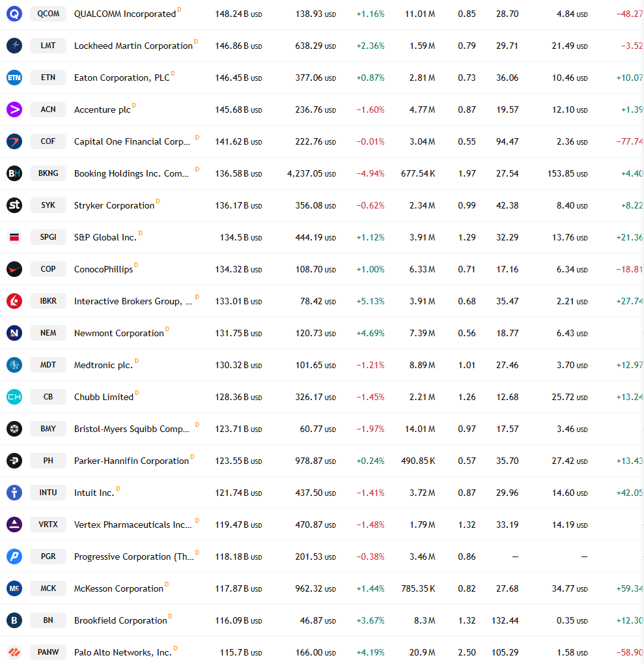Click the Stryker logo icon
The width and height of the screenshot is (644, 664).
click(x=14, y=205)
